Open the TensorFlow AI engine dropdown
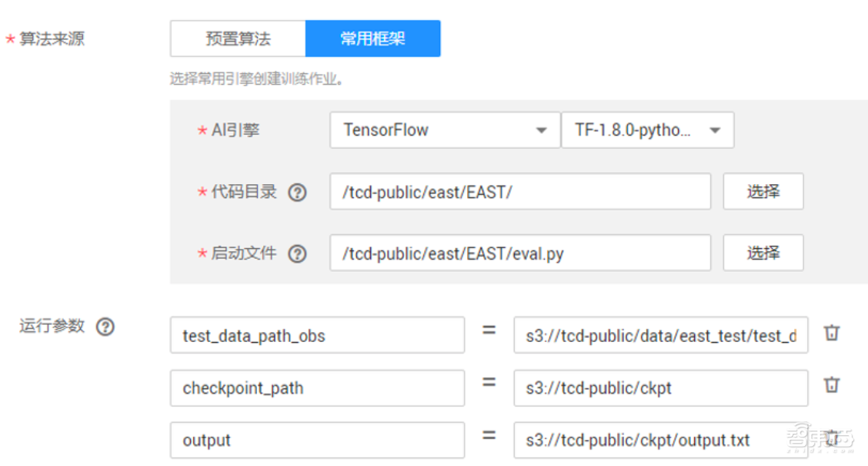868x466 pixels. pos(445,130)
